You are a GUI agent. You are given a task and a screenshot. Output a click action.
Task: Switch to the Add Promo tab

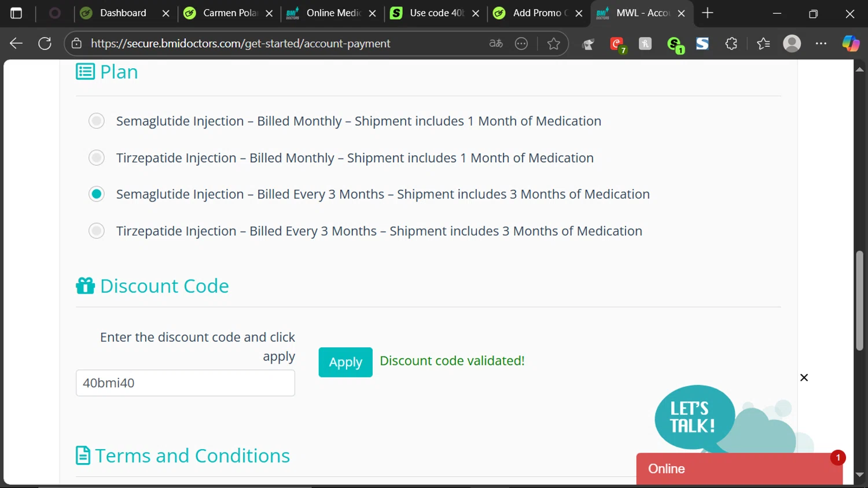coord(539,13)
